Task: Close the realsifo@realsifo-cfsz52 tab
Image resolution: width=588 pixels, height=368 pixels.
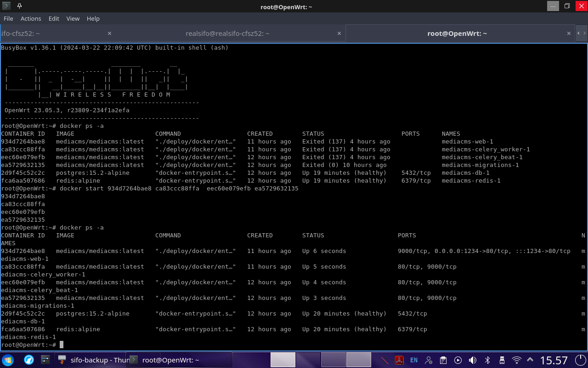Action: pyautogui.click(x=339, y=34)
